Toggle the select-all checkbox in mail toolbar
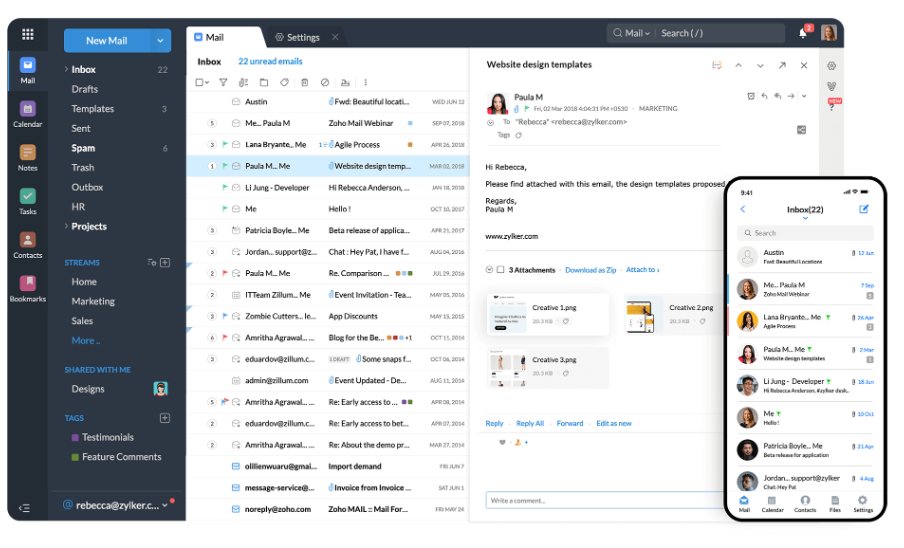Image resolution: width=904 pixels, height=548 pixels. pos(199,82)
